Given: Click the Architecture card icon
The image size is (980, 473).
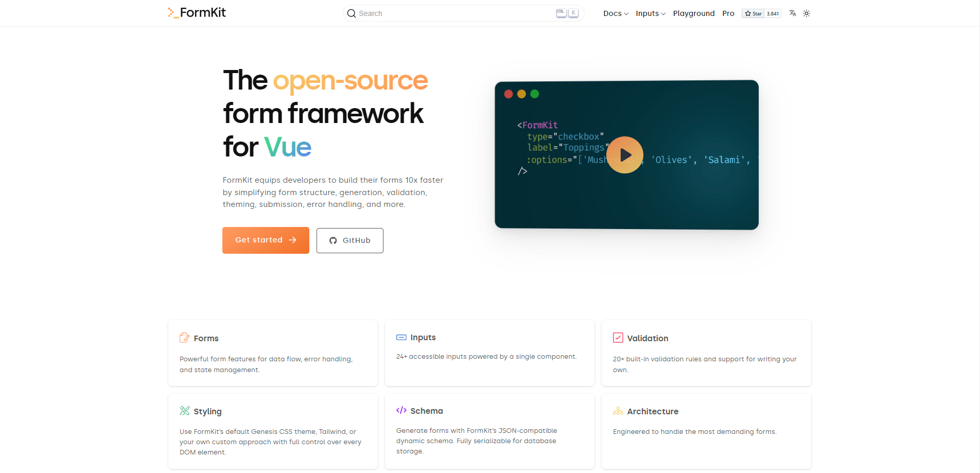Looking at the screenshot, I should pyautogui.click(x=618, y=411).
